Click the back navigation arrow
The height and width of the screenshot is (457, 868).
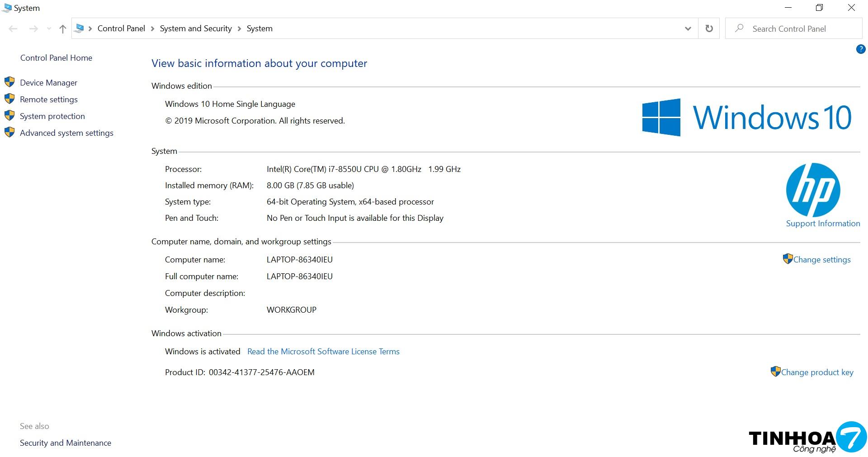(x=13, y=29)
